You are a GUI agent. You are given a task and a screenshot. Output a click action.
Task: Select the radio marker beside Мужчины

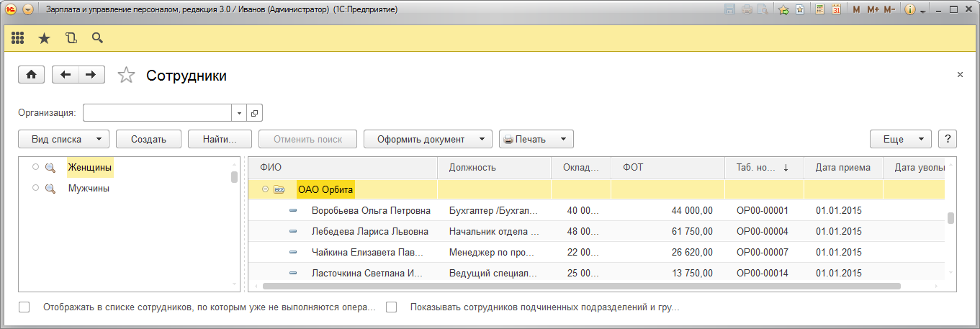tap(35, 189)
